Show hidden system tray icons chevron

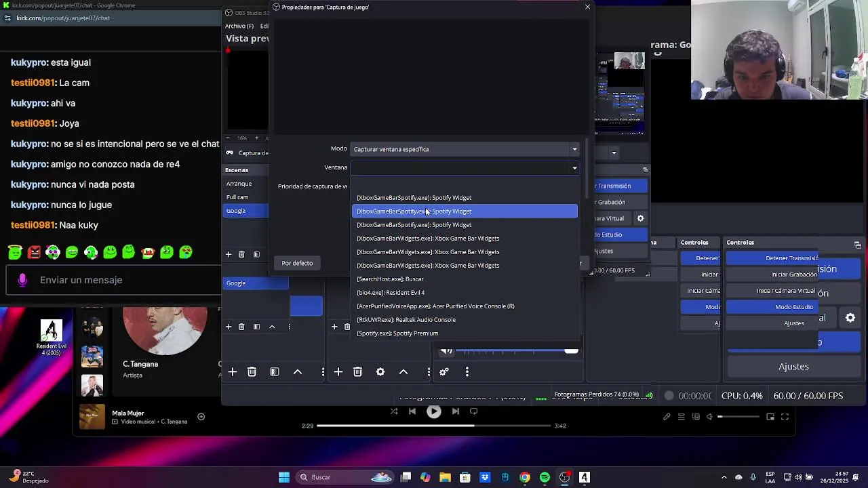click(x=724, y=477)
